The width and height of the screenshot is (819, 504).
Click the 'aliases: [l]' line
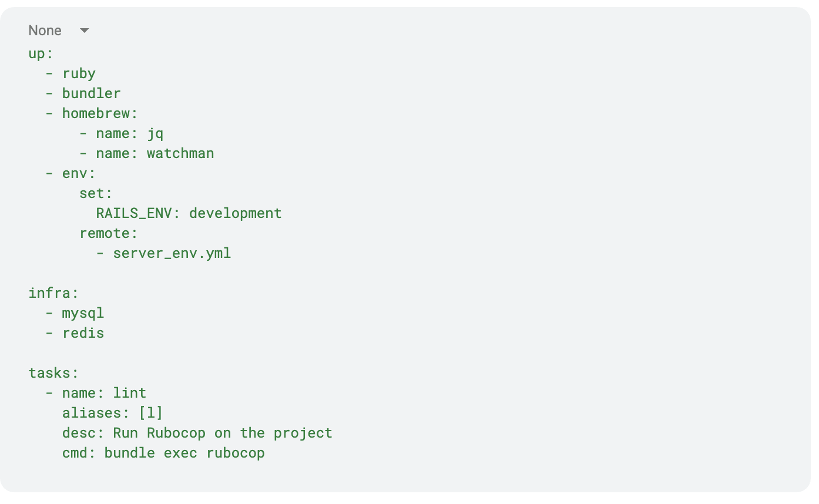point(112,413)
